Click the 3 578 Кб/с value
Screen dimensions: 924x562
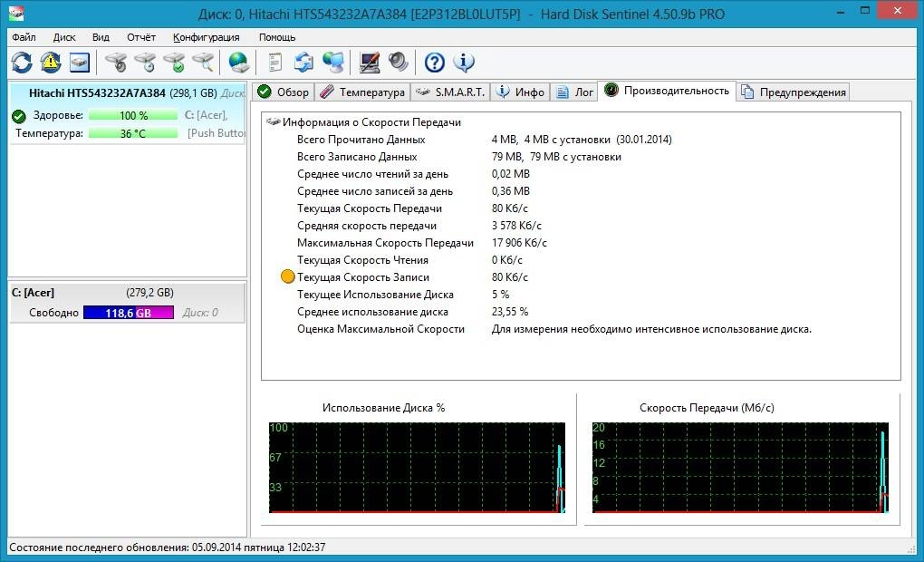pos(516,226)
